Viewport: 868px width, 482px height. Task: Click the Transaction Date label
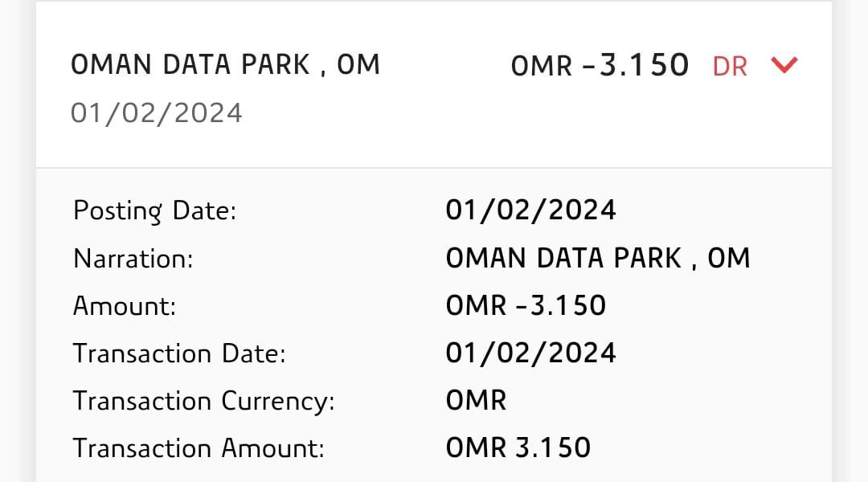click(179, 353)
